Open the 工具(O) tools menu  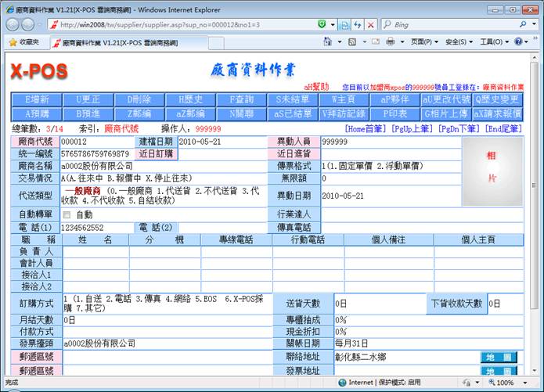(x=493, y=41)
